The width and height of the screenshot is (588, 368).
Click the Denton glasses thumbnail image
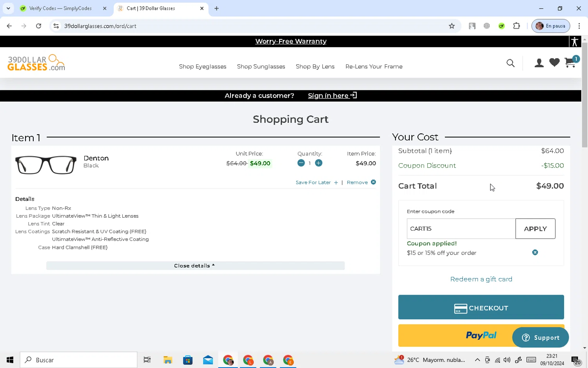(46, 164)
